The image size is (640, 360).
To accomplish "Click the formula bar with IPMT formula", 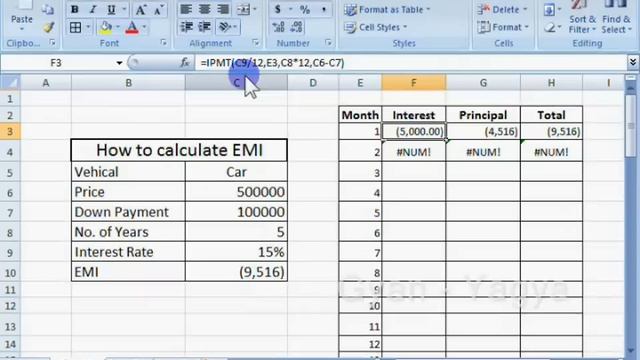I will pos(411,63).
